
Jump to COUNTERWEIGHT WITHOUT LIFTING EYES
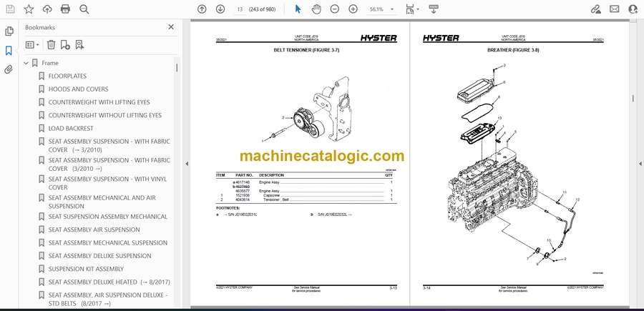tap(105, 115)
